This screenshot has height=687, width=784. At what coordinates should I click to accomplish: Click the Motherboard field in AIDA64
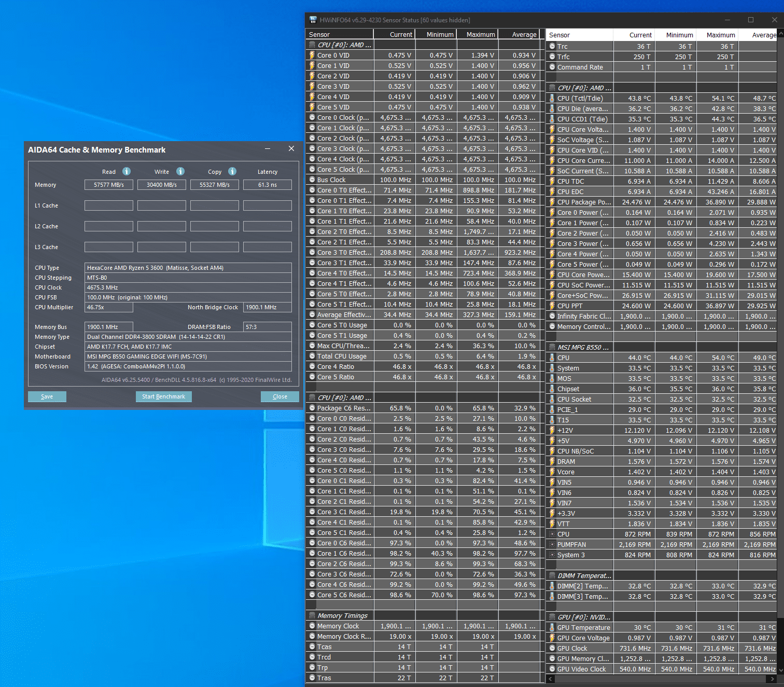pyautogui.click(x=188, y=356)
